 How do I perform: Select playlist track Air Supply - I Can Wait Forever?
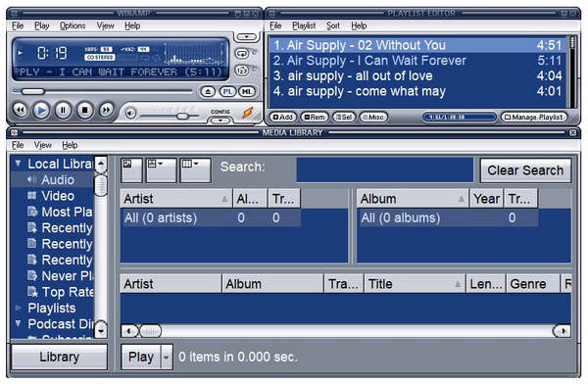417,61
